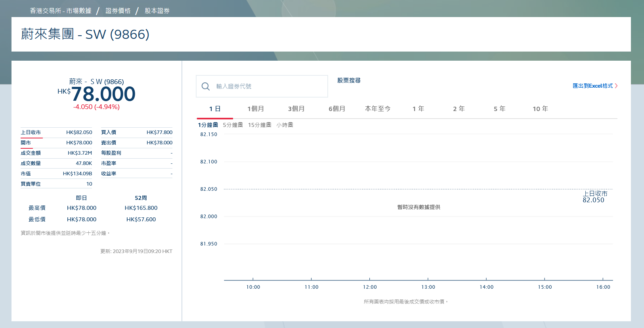The image size is (644, 328).
Task: Choose the 15分鐘圖 interval
Action: 260,125
